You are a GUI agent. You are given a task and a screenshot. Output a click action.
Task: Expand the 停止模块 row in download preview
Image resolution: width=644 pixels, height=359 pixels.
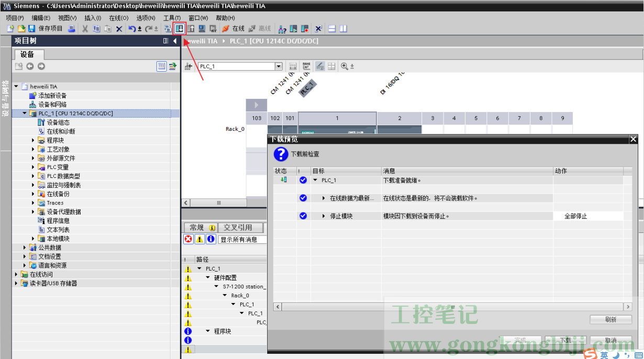324,216
